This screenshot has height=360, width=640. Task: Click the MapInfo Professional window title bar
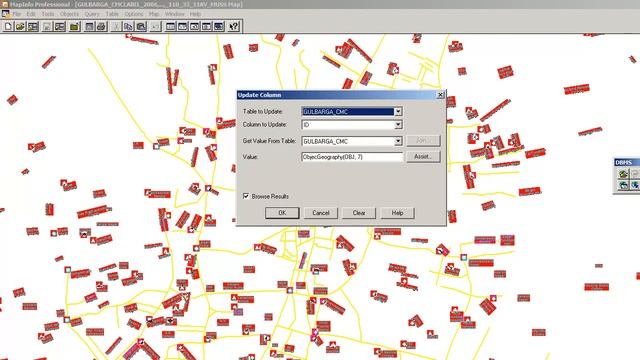pyautogui.click(x=320, y=4)
